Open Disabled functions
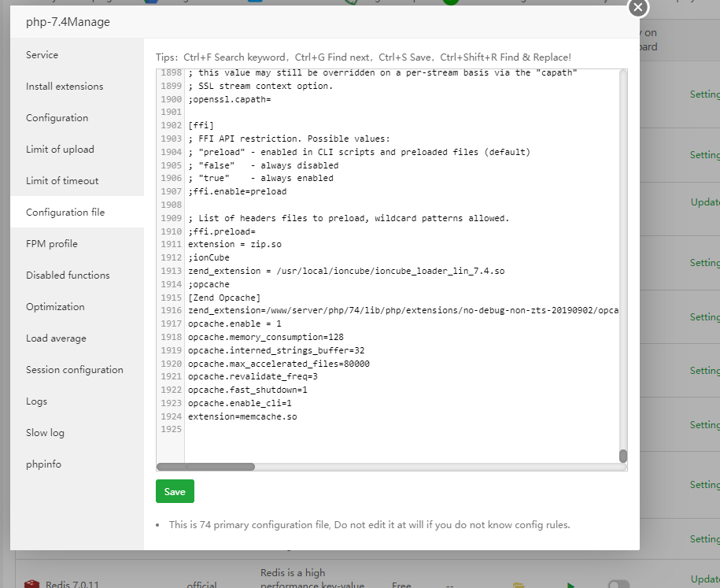Image resolution: width=720 pixels, height=588 pixels. tap(68, 276)
